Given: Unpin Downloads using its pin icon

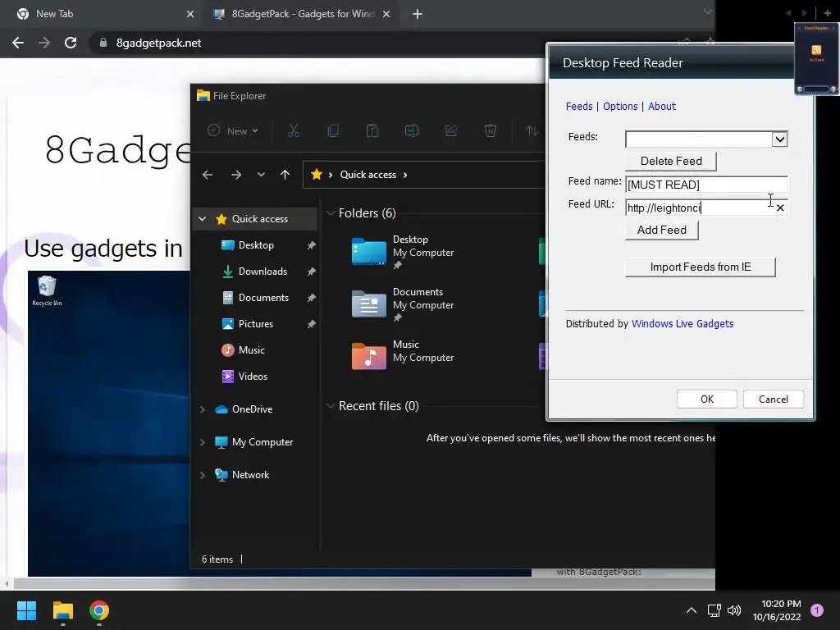Looking at the screenshot, I should click(x=311, y=272).
